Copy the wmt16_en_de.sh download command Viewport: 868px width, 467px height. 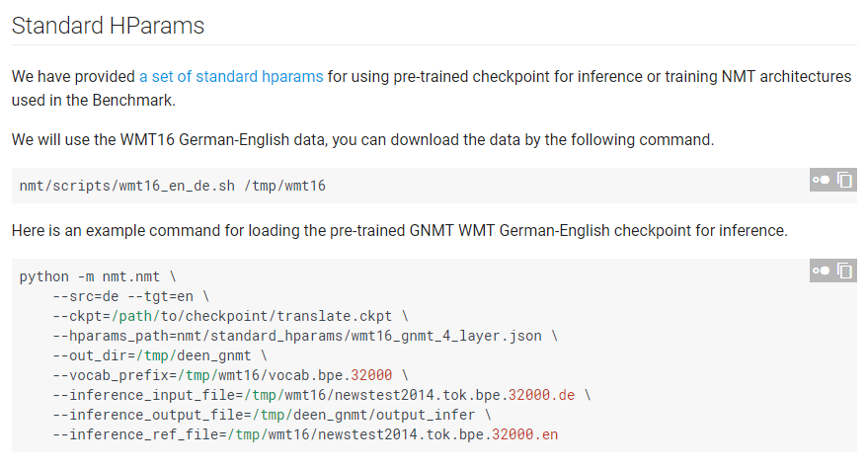coord(845,180)
